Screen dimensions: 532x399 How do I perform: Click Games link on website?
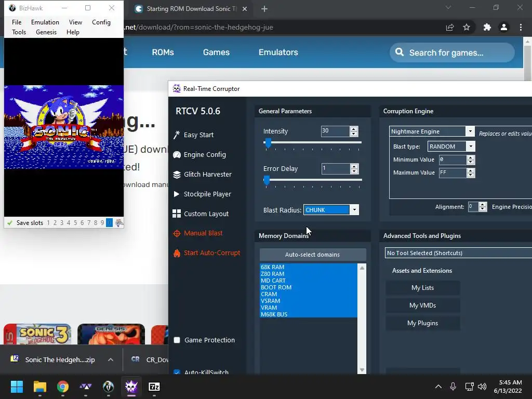216,52
